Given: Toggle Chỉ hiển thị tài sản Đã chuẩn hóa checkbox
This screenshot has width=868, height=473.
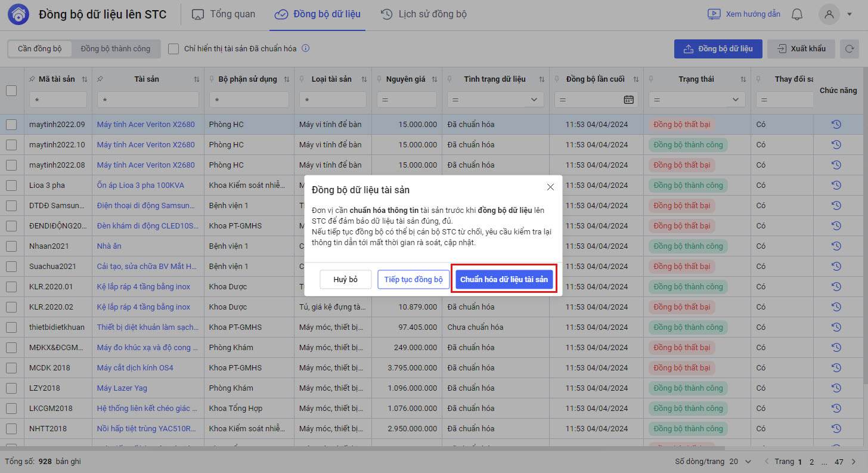Looking at the screenshot, I should tap(173, 49).
